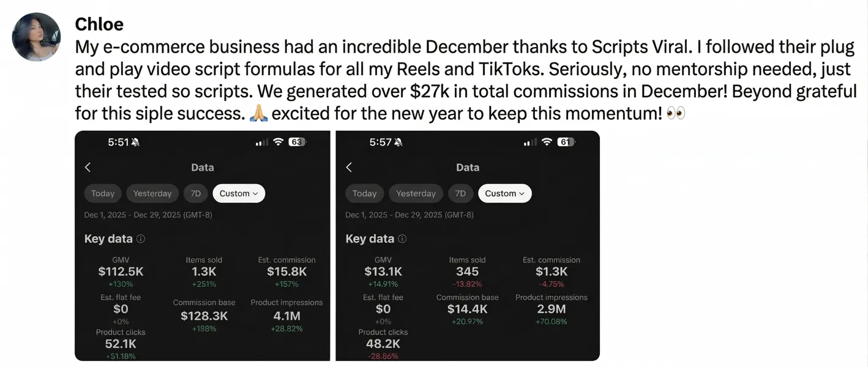The height and width of the screenshot is (367, 868).
Task: Switch to the 7D tab in left screenshot
Action: 196,193
